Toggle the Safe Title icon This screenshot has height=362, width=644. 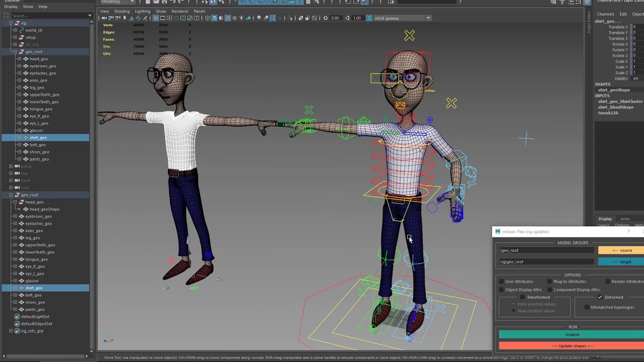point(196,18)
